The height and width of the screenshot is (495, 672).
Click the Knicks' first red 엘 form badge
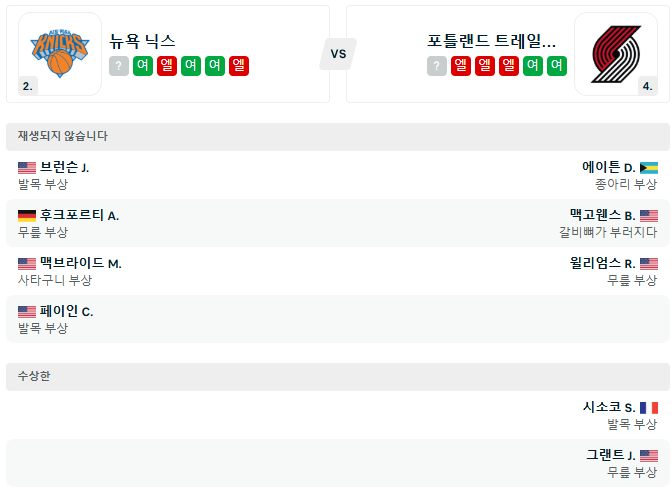(167, 66)
